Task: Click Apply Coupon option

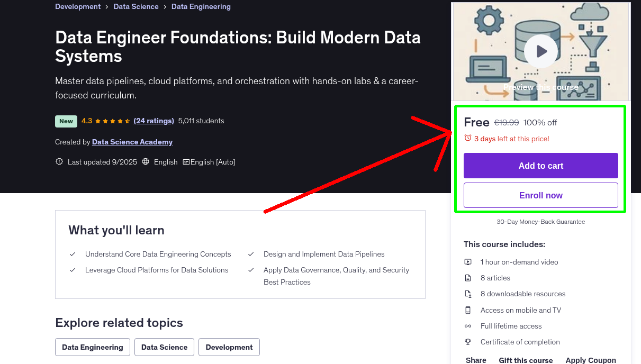Action: 590,360
